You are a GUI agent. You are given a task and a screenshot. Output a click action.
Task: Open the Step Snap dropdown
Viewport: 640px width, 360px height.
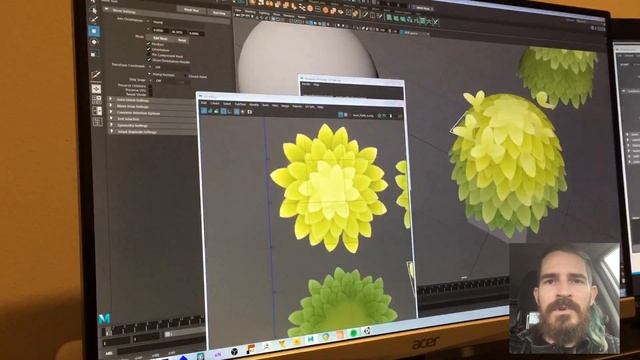click(x=170, y=81)
